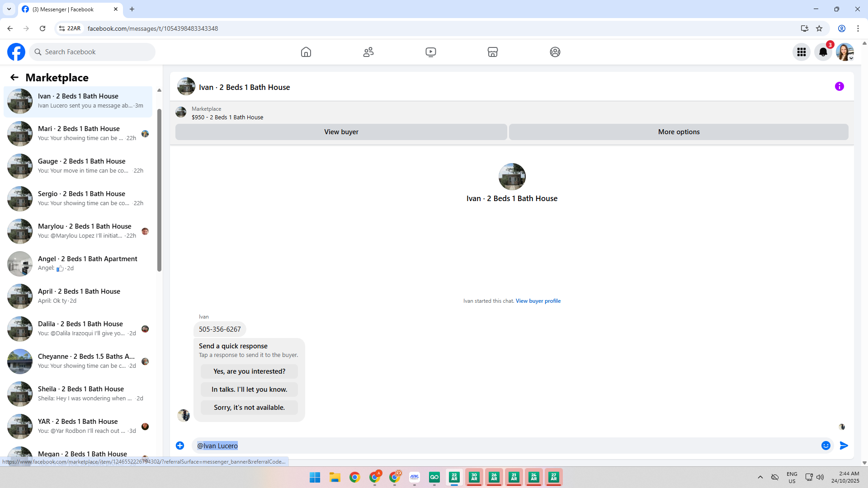Click the browser back arrow
This screenshot has height=488, width=868.
(x=10, y=28)
